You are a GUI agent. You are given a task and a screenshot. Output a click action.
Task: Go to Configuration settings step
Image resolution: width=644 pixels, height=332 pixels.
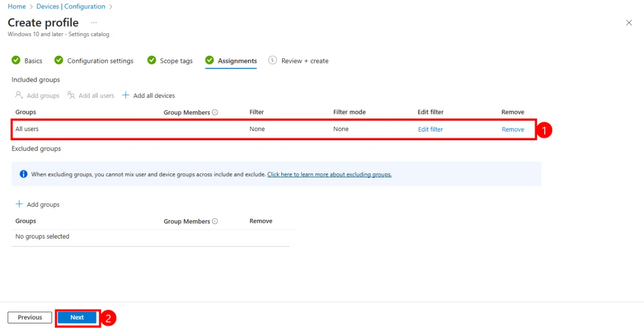[x=100, y=61]
